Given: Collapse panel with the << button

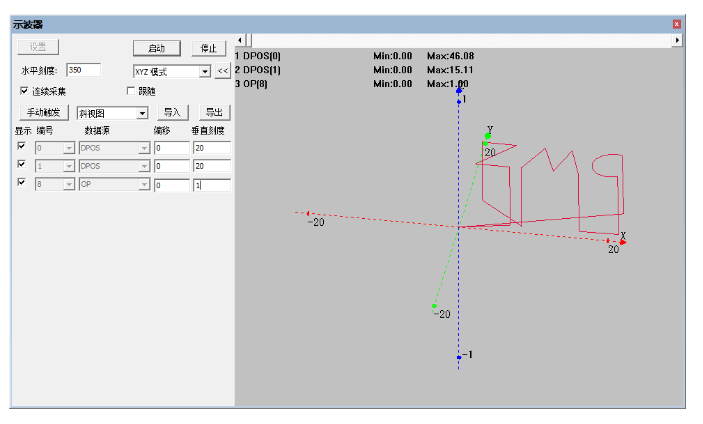Looking at the screenshot, I should [x=222, y=71].
